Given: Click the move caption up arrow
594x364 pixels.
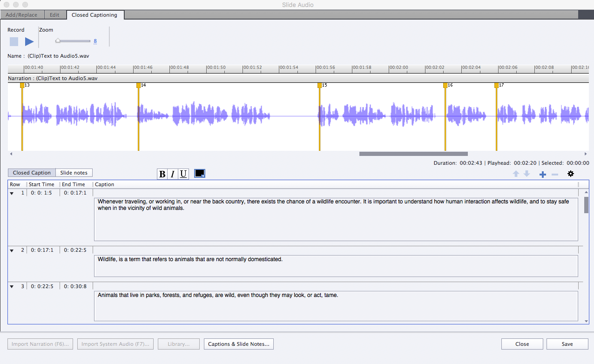Looking at the screenshot, I should 516,174.
